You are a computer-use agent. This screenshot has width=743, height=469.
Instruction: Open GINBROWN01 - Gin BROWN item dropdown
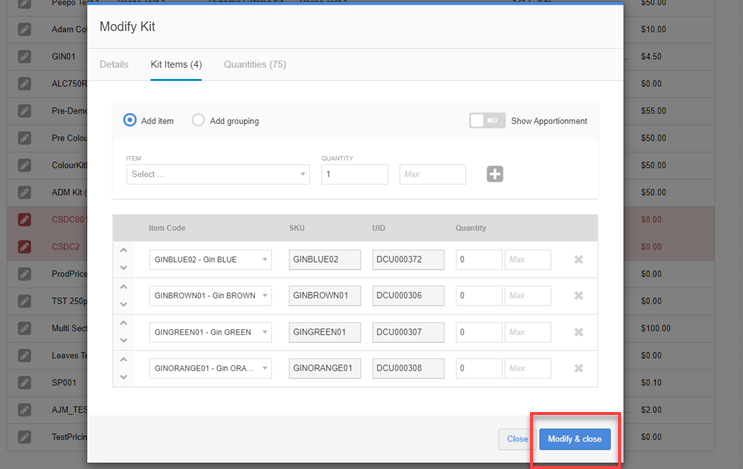tap(210, 296)
